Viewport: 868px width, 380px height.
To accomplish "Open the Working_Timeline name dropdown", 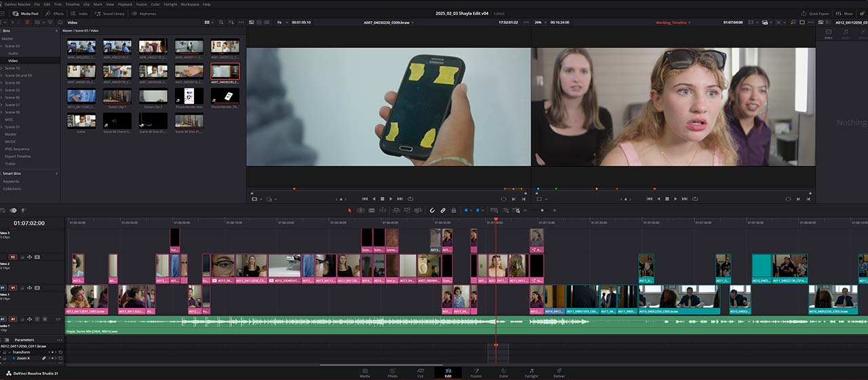I will [673, 22].
